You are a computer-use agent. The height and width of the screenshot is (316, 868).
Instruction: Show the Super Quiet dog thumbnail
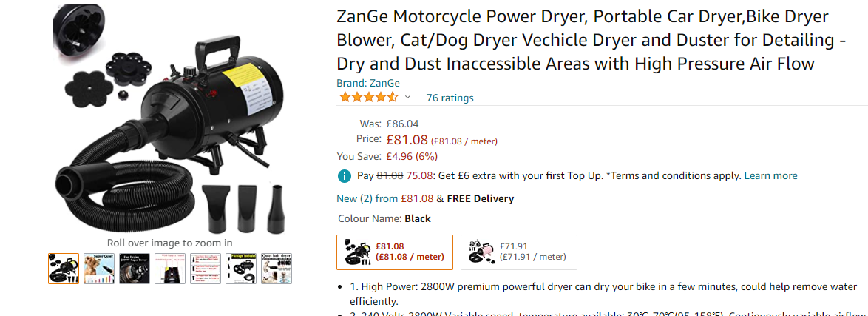(x=99, y=268)
